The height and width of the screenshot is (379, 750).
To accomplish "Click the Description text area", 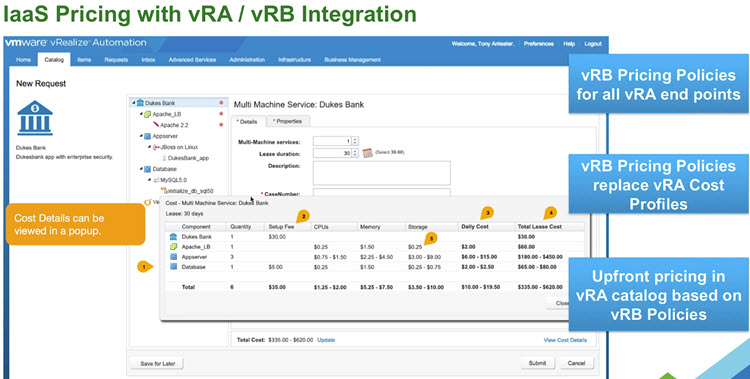I will tap(382, 173).
